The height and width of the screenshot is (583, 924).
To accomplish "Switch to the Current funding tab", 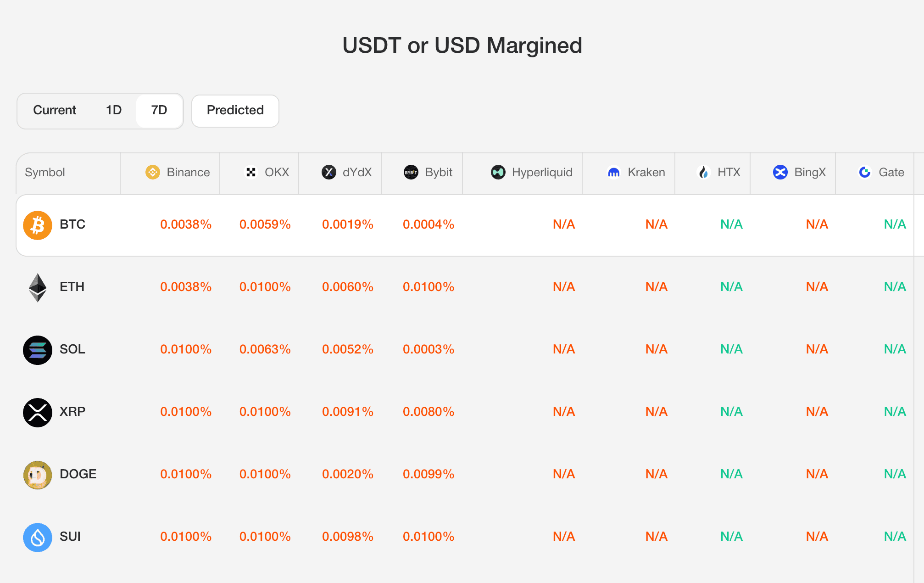I will [x=55, y=110].
